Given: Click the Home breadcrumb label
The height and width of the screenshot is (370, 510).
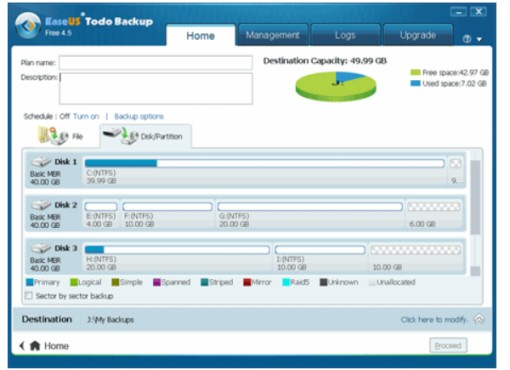Looking at the screenshot, I should pos(56,346).
